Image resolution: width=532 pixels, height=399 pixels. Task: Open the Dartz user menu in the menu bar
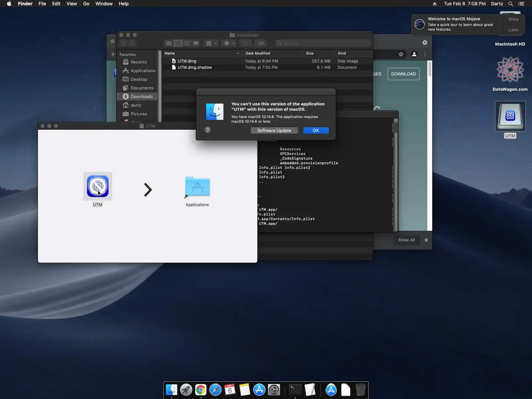pos(497,4)
